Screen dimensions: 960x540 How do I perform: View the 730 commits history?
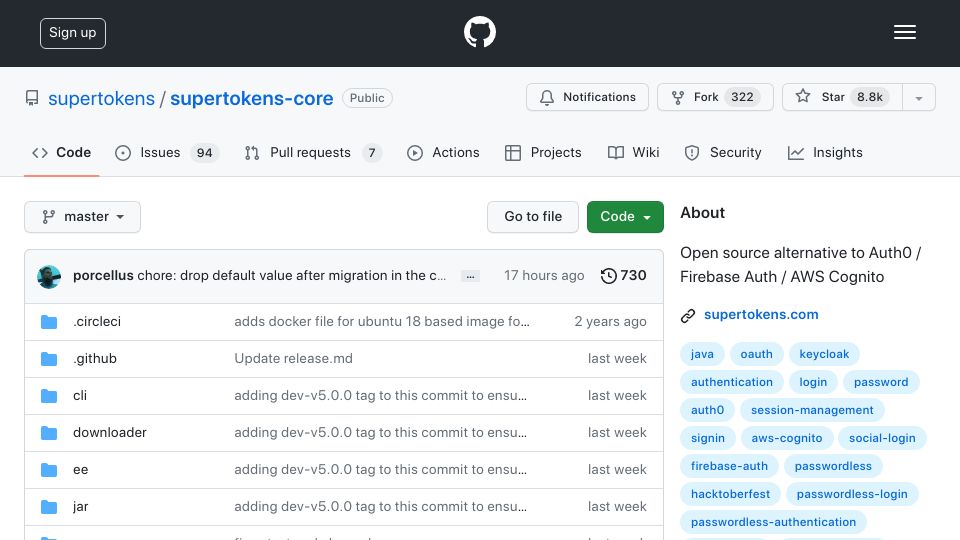pos(623,276)
